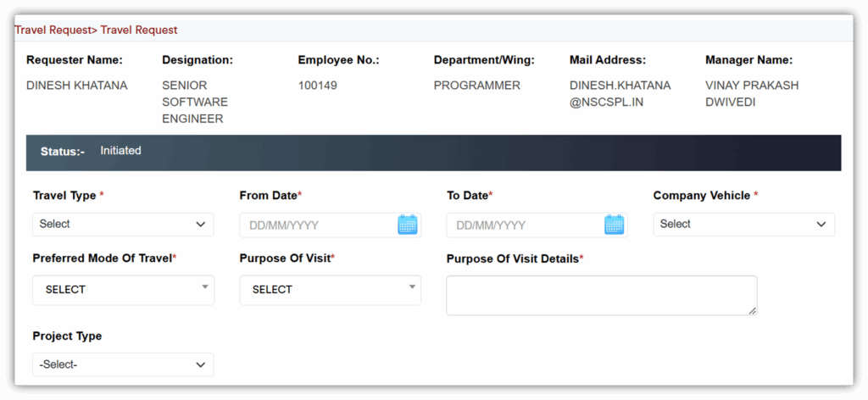
Task: Click the PROGRAMMER department value
Action: (477, 86)
